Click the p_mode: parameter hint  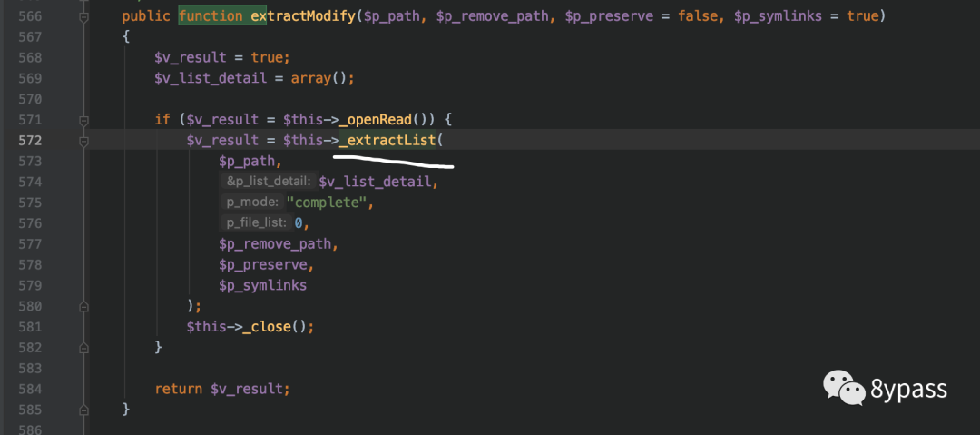[x=252, y=203]
